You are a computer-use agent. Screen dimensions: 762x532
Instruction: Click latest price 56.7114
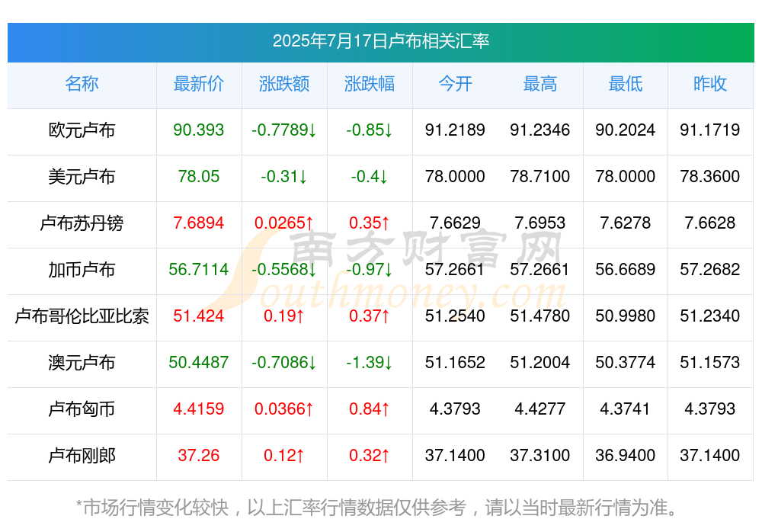pos(198,269)
